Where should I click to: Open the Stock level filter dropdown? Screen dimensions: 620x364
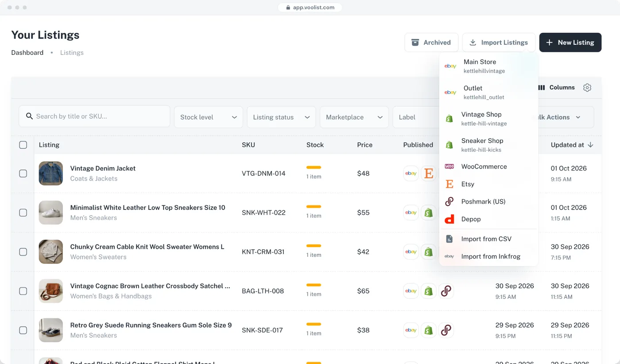209,117
